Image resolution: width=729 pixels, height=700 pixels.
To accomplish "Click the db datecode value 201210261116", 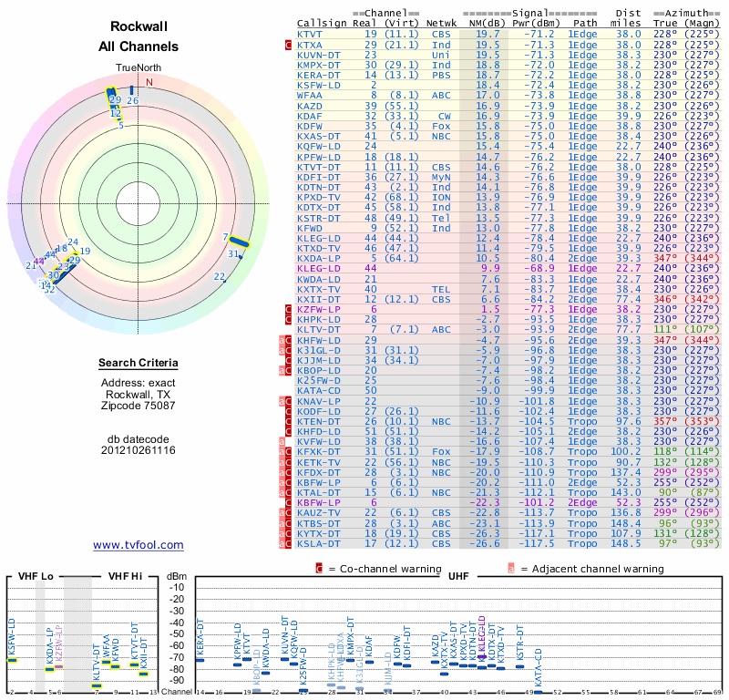I will pos(139,450).
